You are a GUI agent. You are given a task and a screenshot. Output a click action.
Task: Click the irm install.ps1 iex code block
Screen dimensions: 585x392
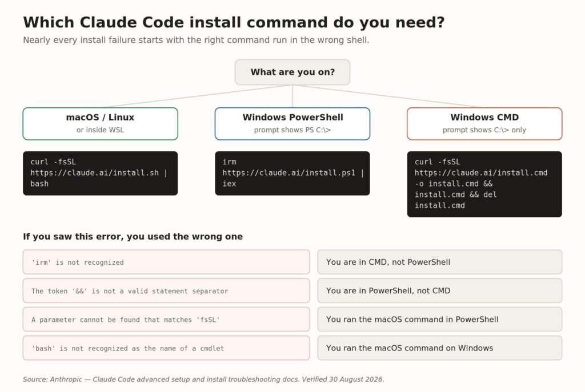point(292,173)
